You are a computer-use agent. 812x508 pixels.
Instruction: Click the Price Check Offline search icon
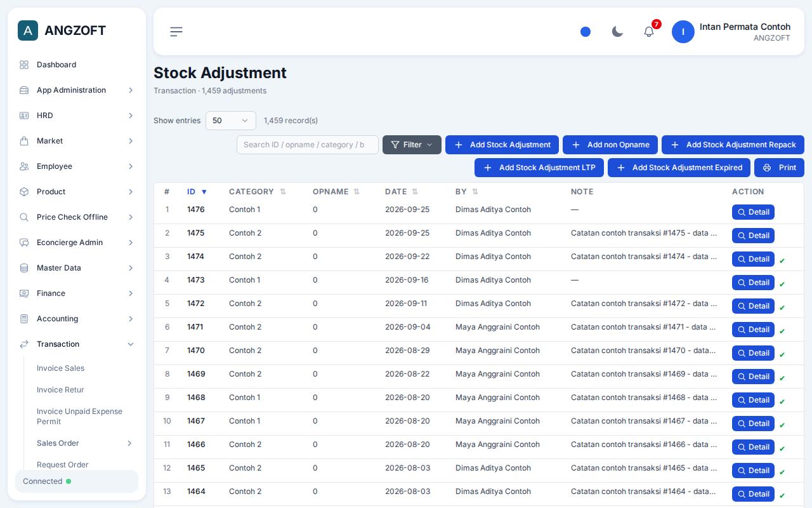(x=24, y=217)
